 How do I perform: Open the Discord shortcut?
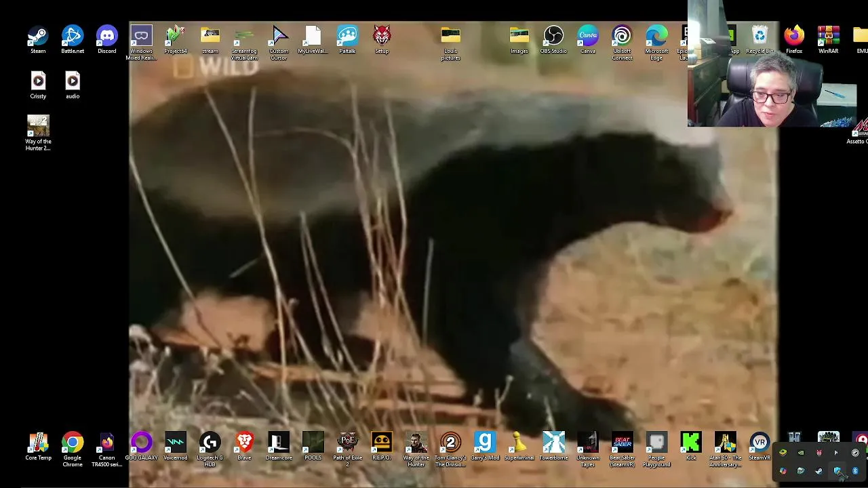click(106, 39)
